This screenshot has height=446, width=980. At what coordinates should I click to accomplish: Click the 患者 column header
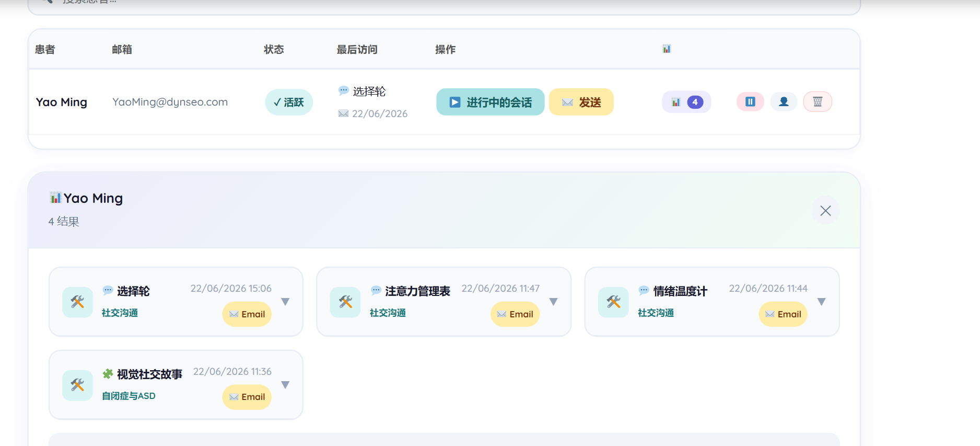(45, 49)
